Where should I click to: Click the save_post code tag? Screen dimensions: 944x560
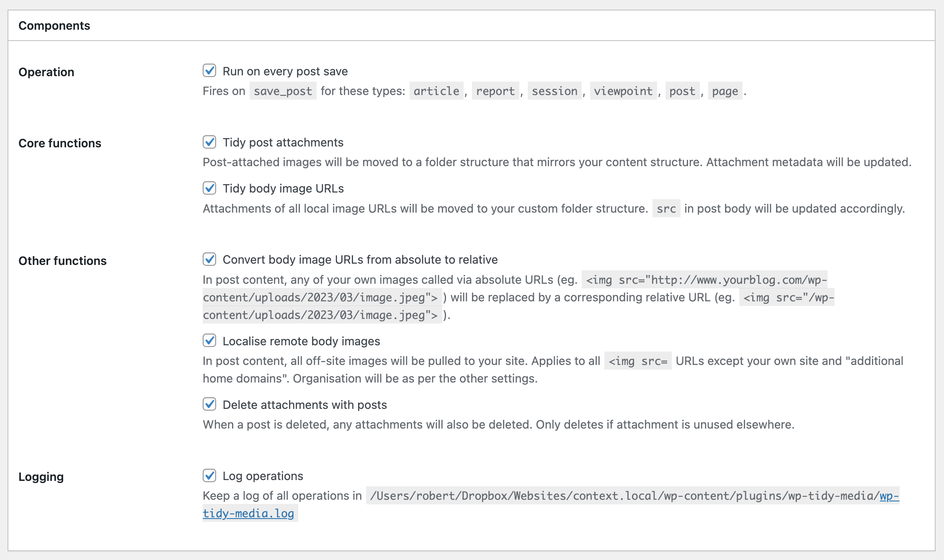coord(283,91)
